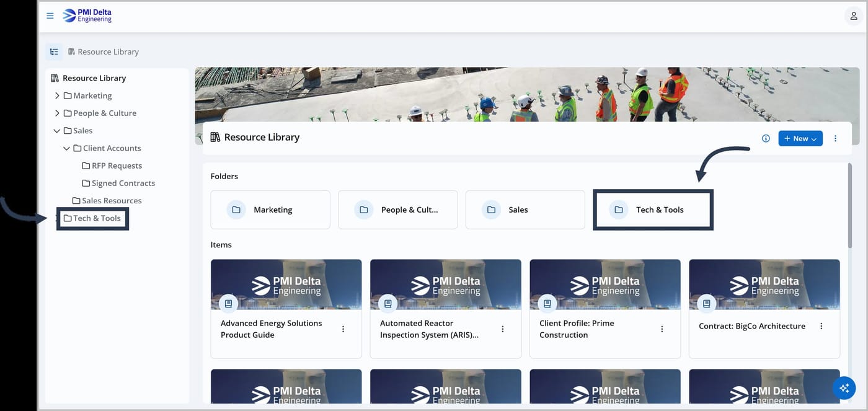Expand the Marketing tree folder
Screen dimensions: 868x411
57,95
